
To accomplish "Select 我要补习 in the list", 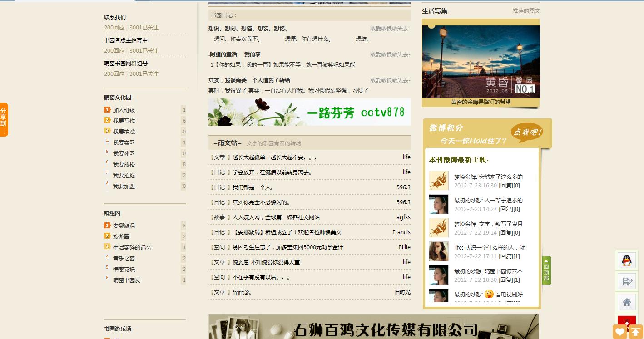I will (124, 154).
